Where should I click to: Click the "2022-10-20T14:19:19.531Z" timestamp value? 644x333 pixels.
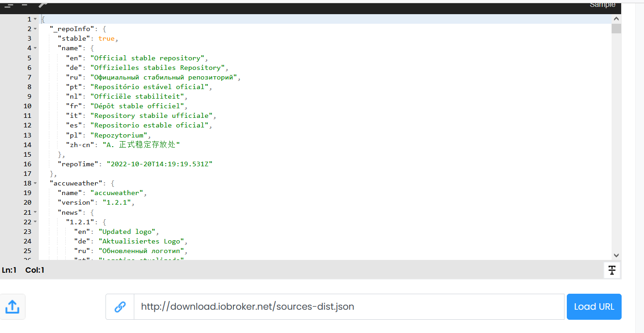(159, 164)
